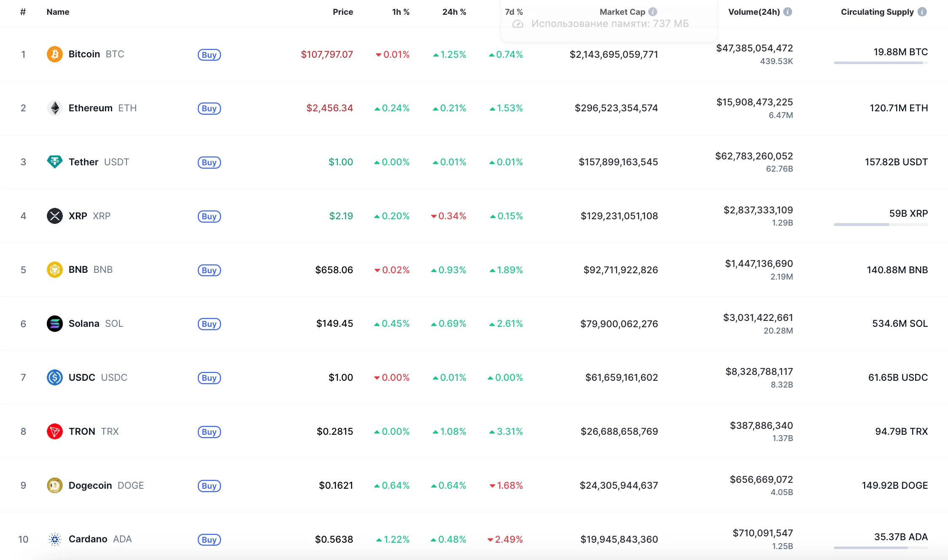Click the Cardano logo icon
The width and height of the screenshot is (948, 560).
click(x=54, y=539)
